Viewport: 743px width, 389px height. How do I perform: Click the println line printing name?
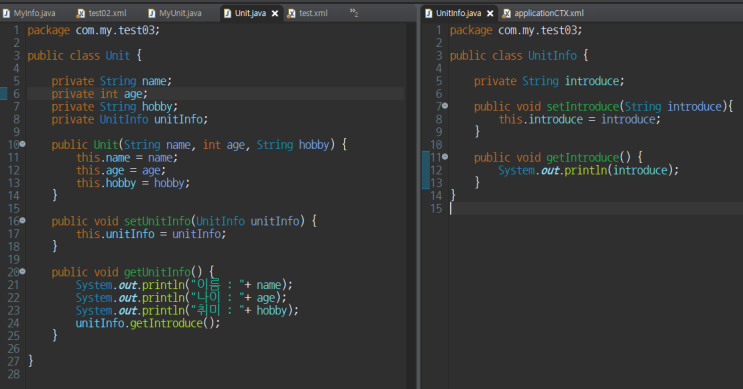pyautogui.click(x=184, y=285)
